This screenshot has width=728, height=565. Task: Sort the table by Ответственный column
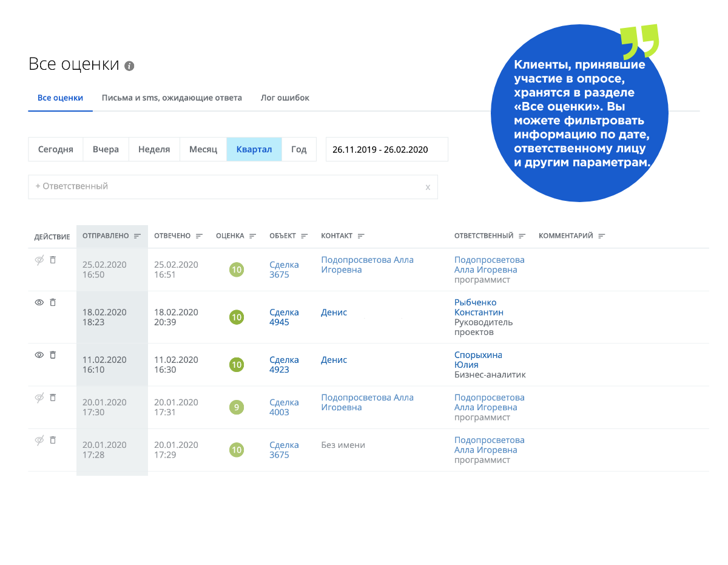tap(522, 236)
